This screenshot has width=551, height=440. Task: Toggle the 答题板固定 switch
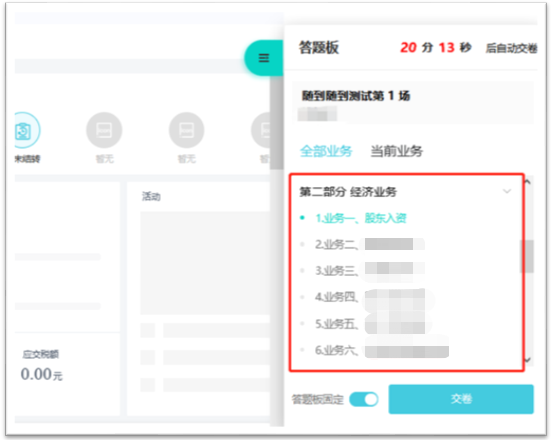tap(364, 400)
